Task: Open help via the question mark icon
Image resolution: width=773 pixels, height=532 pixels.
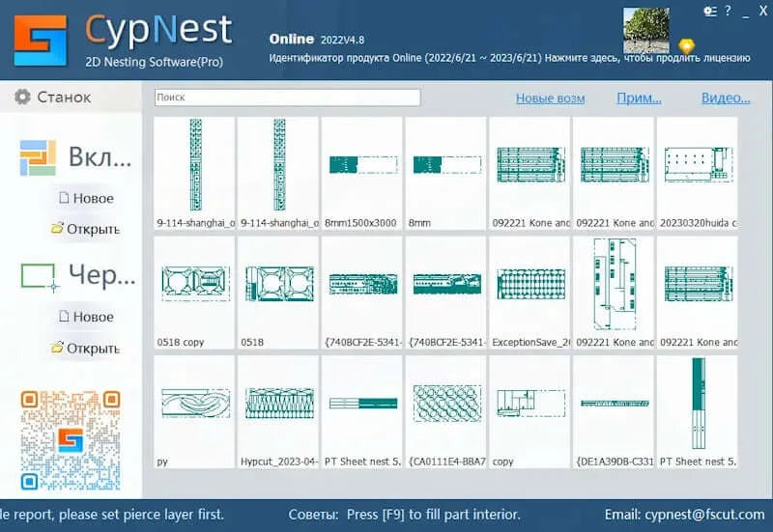Action: click(x=729, y=11)
